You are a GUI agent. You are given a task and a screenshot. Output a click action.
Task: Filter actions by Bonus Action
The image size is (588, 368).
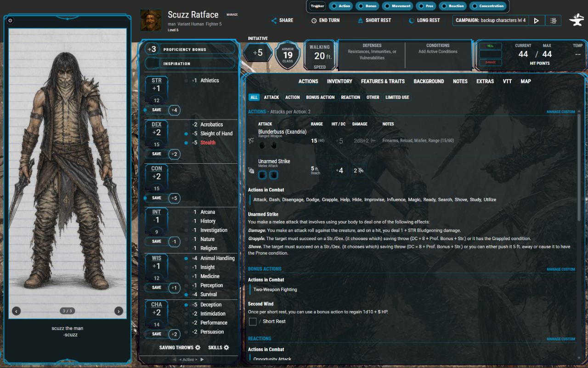(x=320, y=98)
